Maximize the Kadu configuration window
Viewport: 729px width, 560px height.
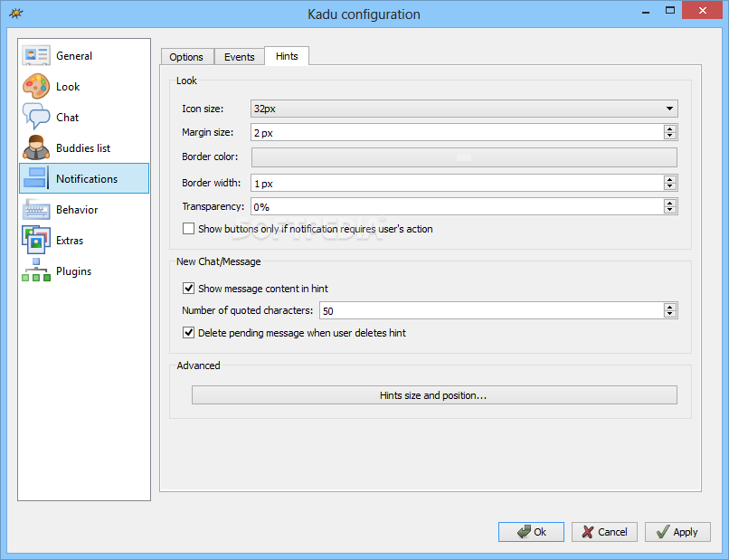pos(670,10)
